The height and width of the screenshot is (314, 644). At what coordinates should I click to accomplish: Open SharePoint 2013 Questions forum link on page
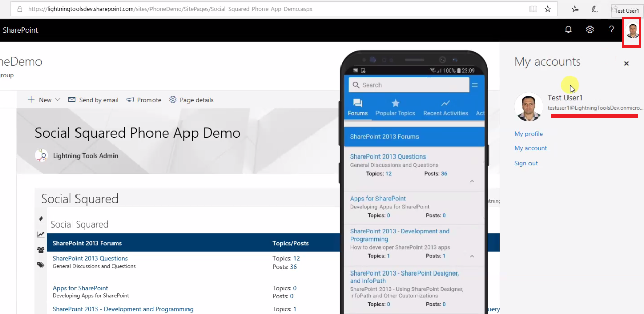coord(90,258)
